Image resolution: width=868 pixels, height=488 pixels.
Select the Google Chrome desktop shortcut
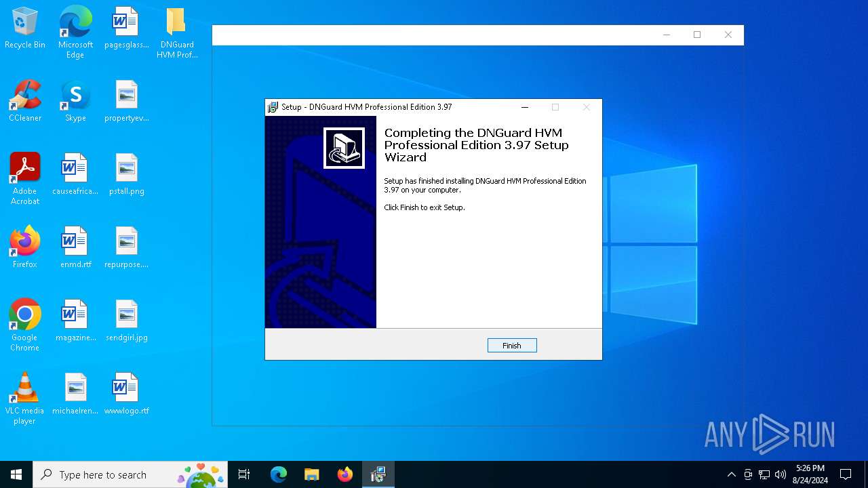pyautogui.click(x=25, y=325)
